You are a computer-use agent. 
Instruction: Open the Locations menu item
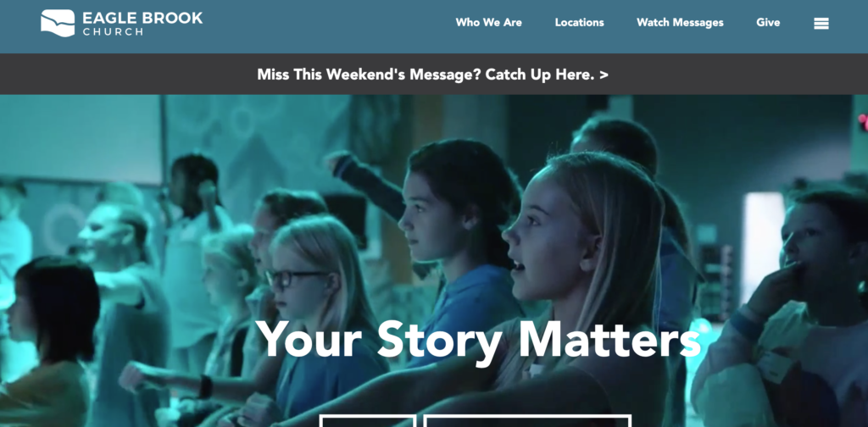[580, 23]
